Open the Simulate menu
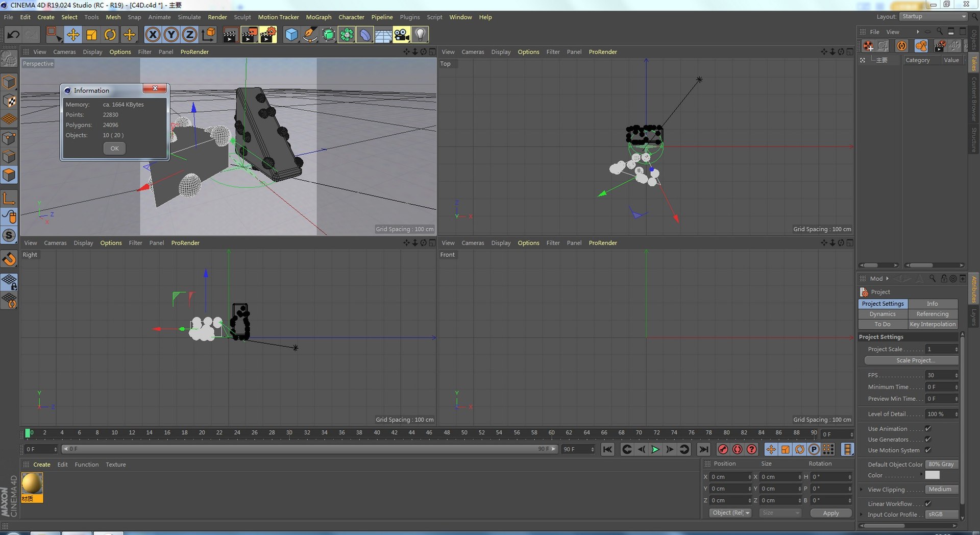The image size is (980, 535). click(189, 17)
